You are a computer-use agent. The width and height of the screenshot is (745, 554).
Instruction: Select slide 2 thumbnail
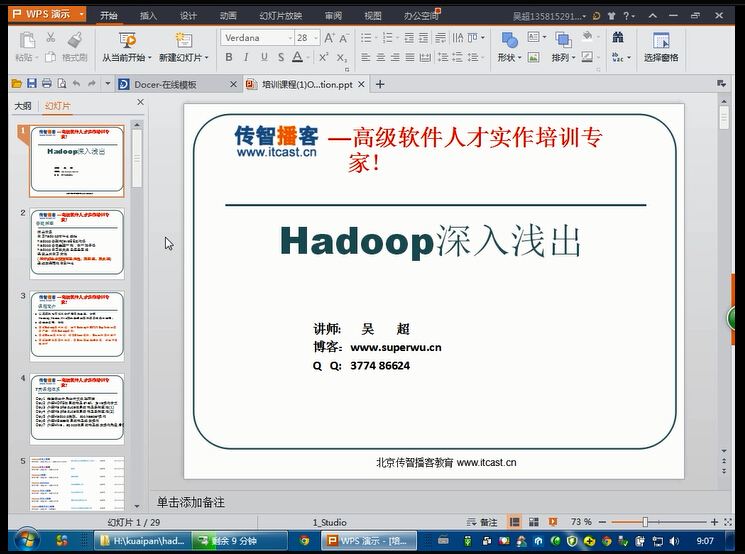tap(77, 243)
